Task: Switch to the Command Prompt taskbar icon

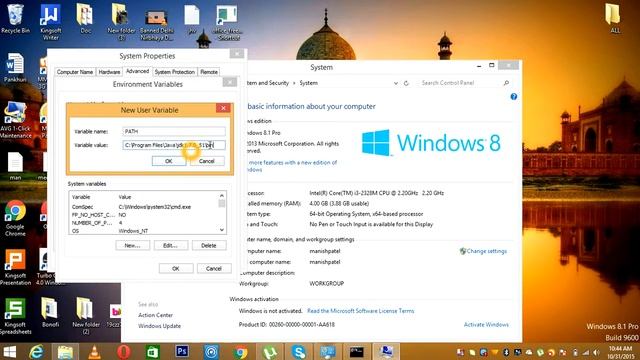Action: 357,351
